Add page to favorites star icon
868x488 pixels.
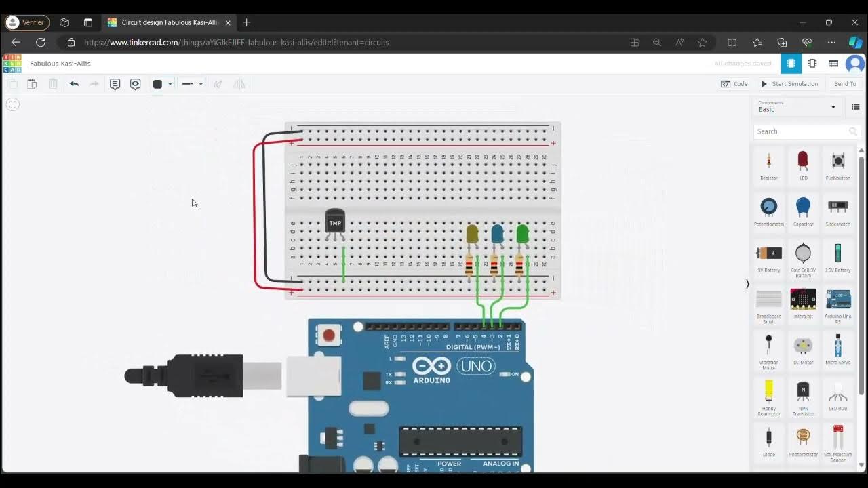point(703,42)
